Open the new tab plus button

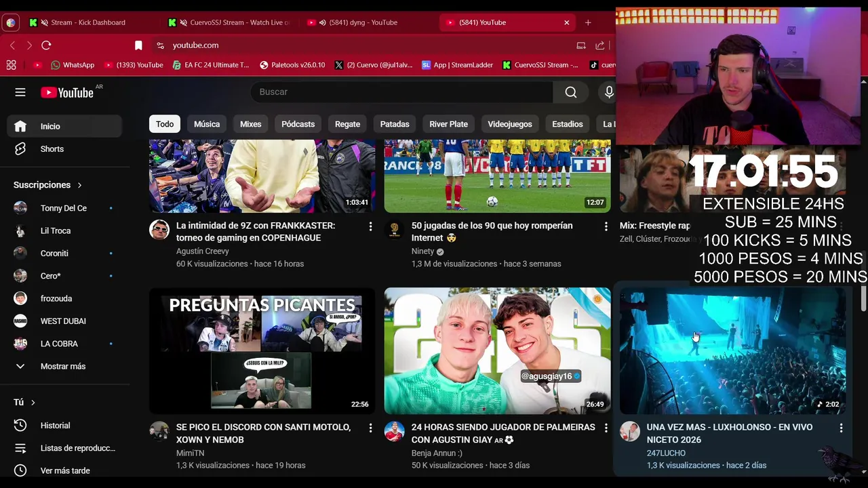coord(588,22)
